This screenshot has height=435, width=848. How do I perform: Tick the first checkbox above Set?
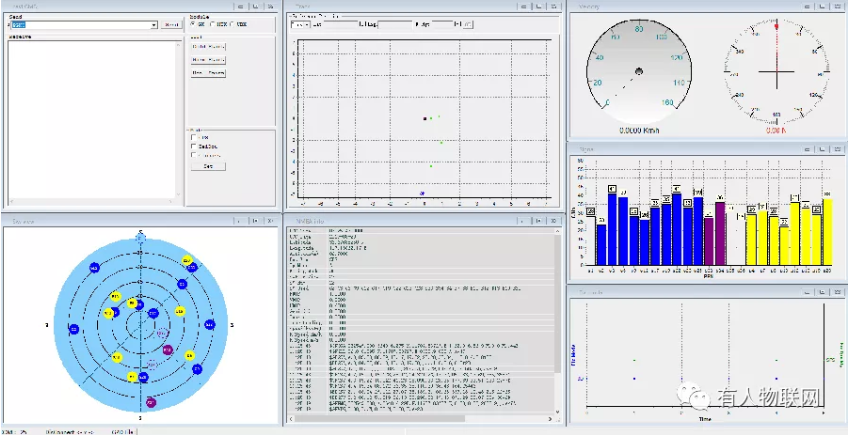pyautogui.click(x=194, y=137)
